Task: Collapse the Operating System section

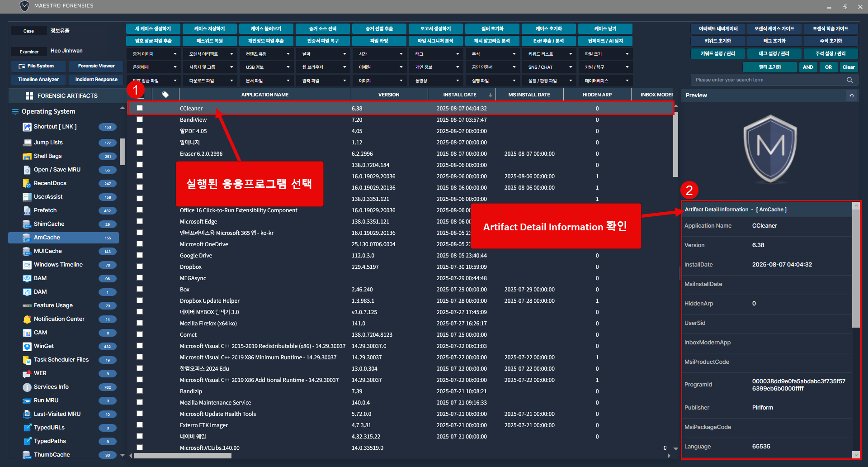Action: coord(122,108)
